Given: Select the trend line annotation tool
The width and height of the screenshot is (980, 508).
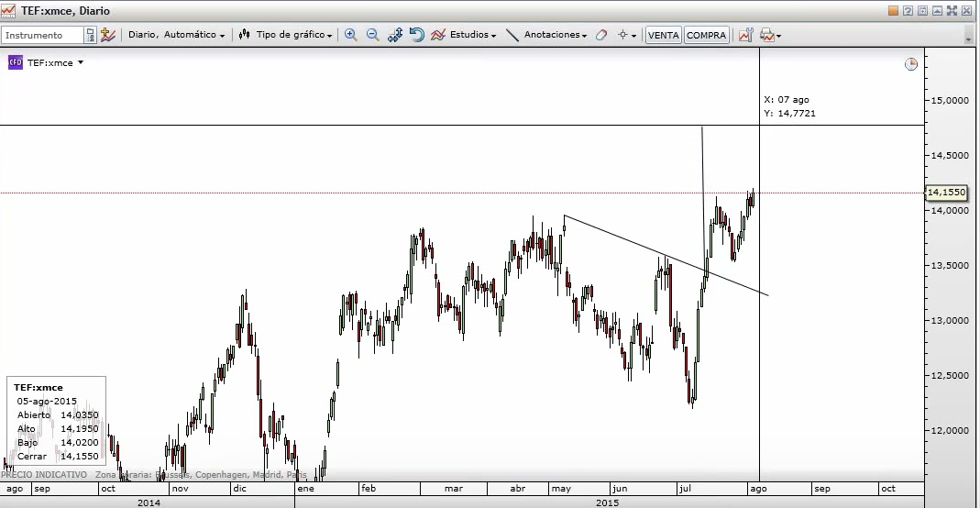Looking at the screenshot, I should click(x=512, y=35).
